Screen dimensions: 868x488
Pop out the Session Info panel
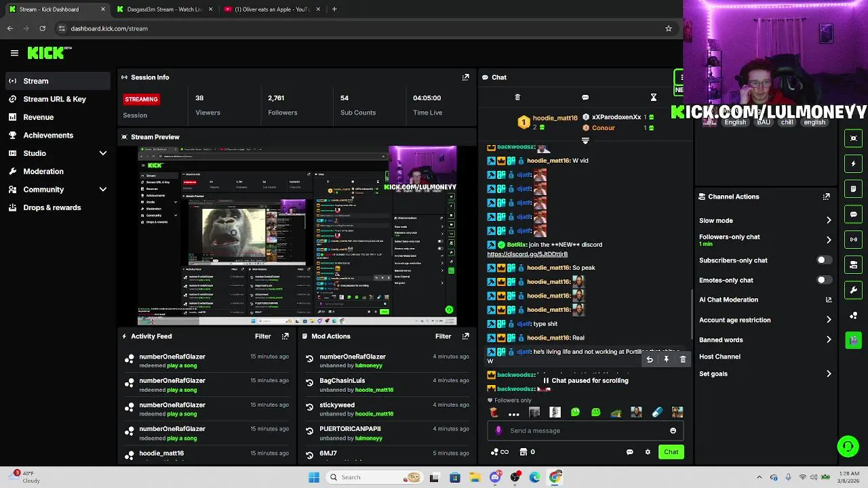point(465,77)
